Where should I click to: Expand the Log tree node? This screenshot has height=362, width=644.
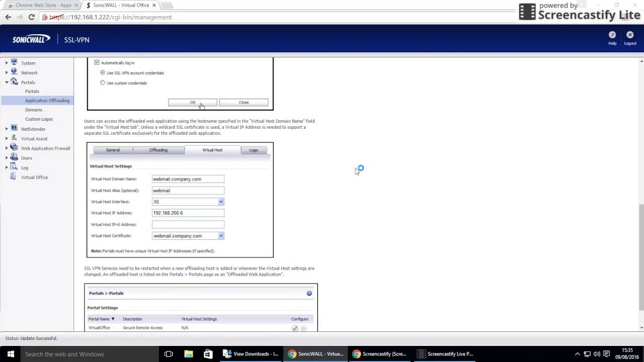coord(7,167)
